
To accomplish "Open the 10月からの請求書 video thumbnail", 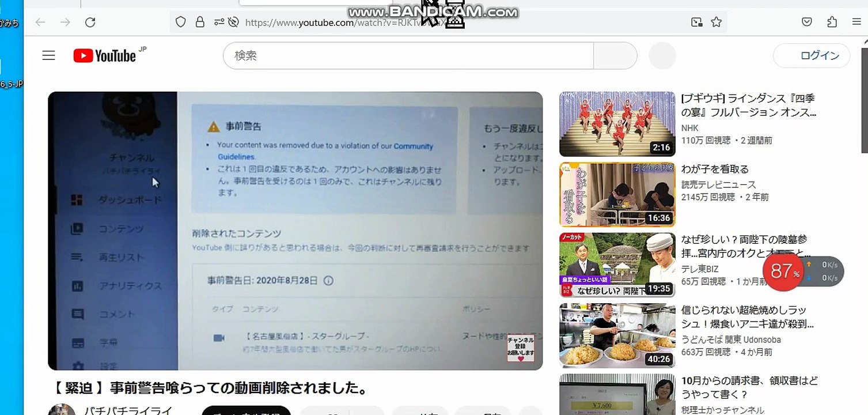I will [617, 394].
